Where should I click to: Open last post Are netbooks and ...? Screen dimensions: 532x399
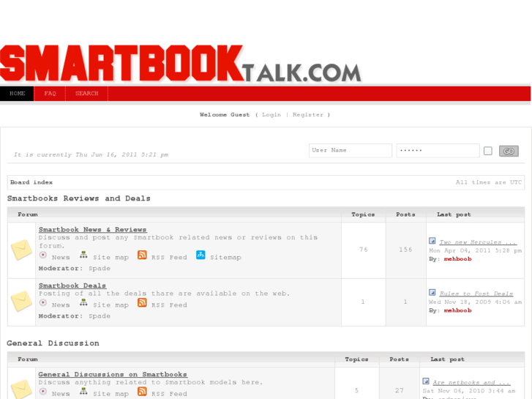tap(471, 383)
